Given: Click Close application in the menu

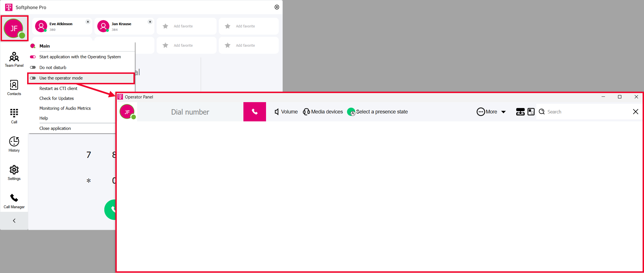Looking at the screenshot, I should coord(55,128).
